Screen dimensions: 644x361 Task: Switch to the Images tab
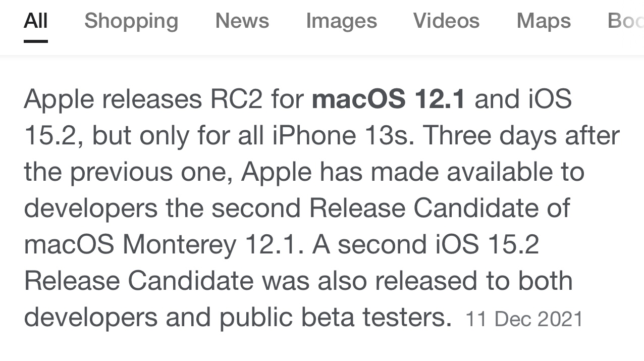(342, 21)
